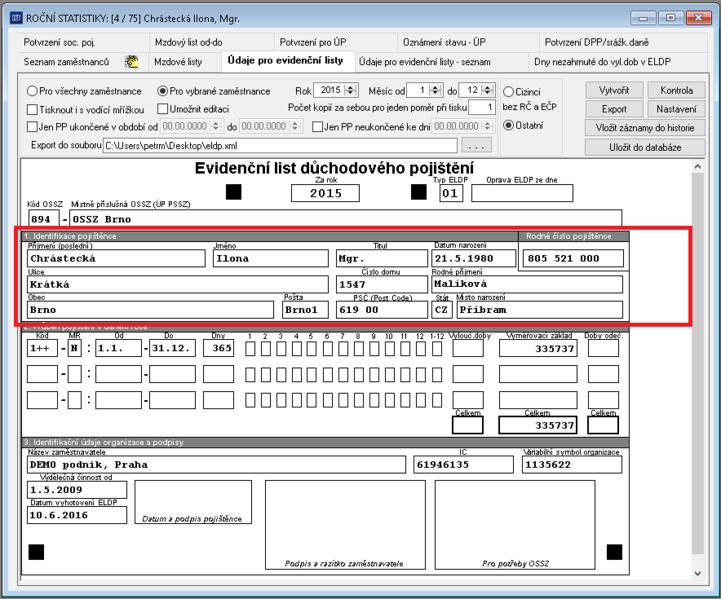Viewport: 721px width, 599px height.
Task: Switch to Potvrzení DPP/srážk.daně tab
Action: [597, 42]
